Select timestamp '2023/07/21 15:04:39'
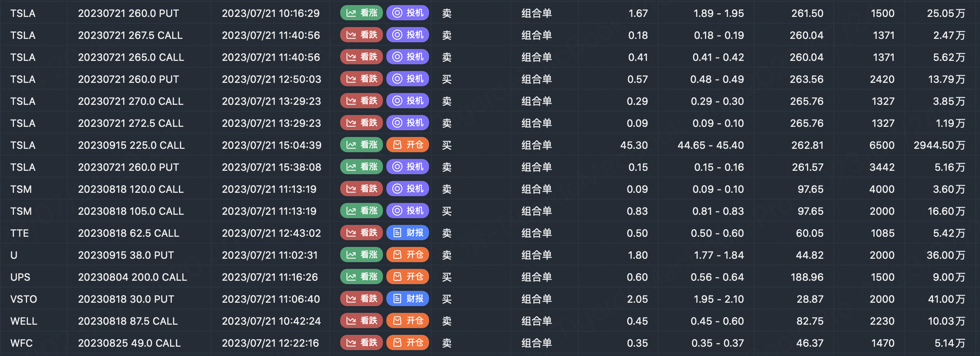This screenshot has width=980, height=356. point(272,145)
